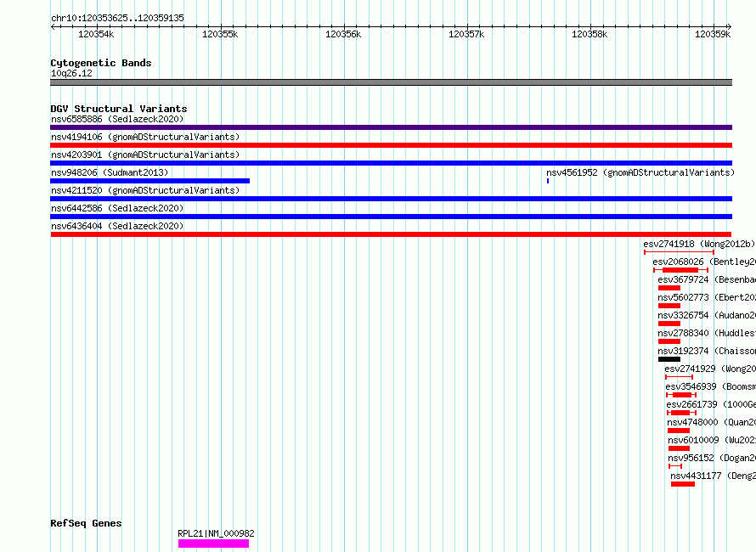Click the 120358k ruler tick label
Screen dimensions: 756x552
[x=590, y=34]
